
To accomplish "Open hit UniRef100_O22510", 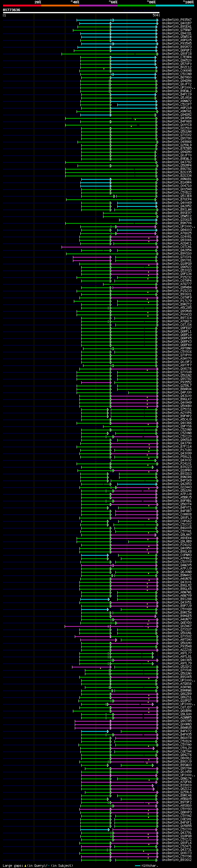I will [x=177, y=128].
